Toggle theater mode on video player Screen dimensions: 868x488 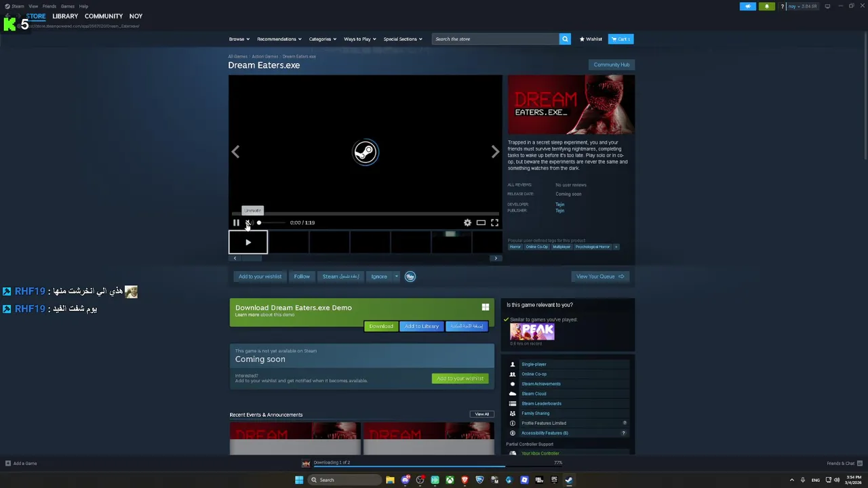[x=481, y=222]
